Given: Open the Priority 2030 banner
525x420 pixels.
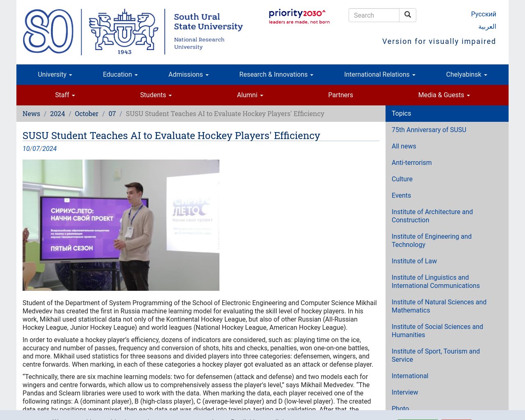Looking at the screenshot, I should click(x=299, y=17).
